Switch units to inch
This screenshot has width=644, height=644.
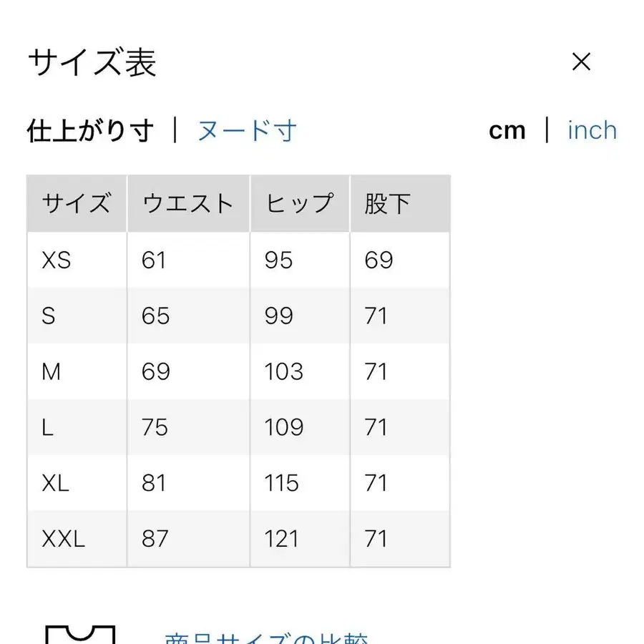[x=592, y=130]
